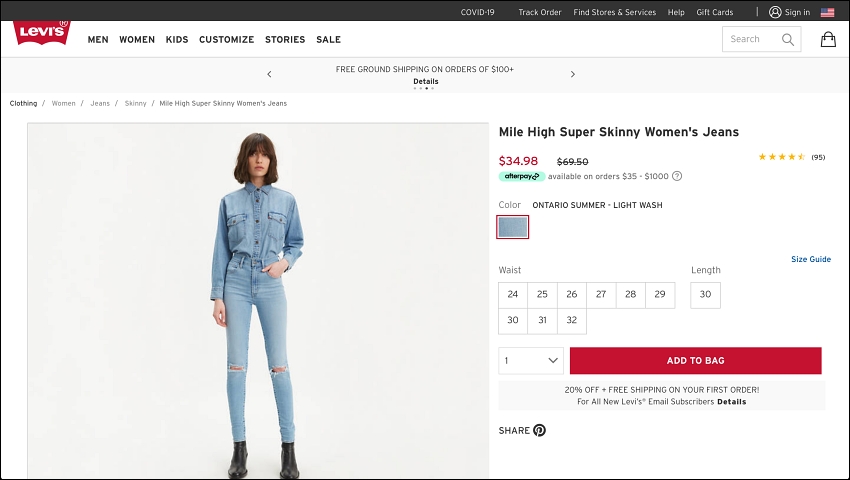The width and height of the screenshot is (850, 480).
Task: Add the jeans to bag
Action: [x=696, y=361]
